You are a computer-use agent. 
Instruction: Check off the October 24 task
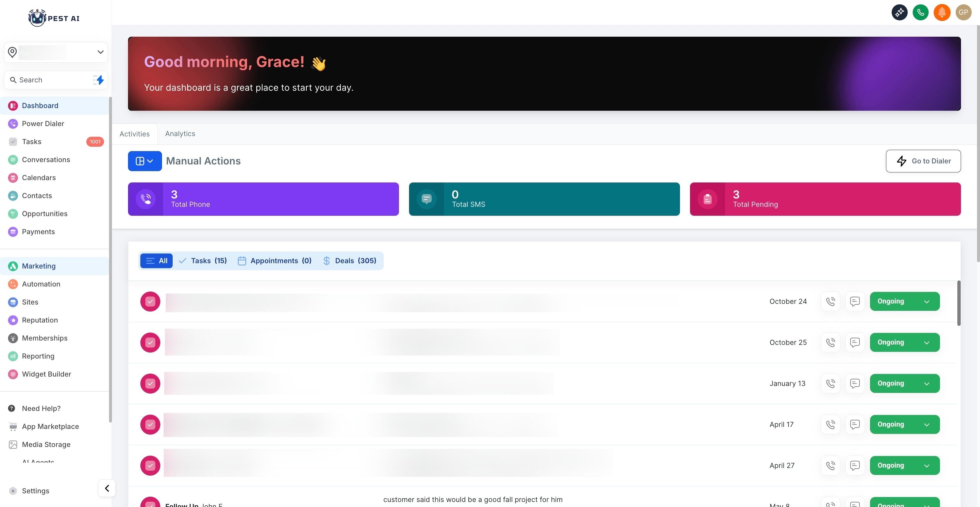pos(150,302)
